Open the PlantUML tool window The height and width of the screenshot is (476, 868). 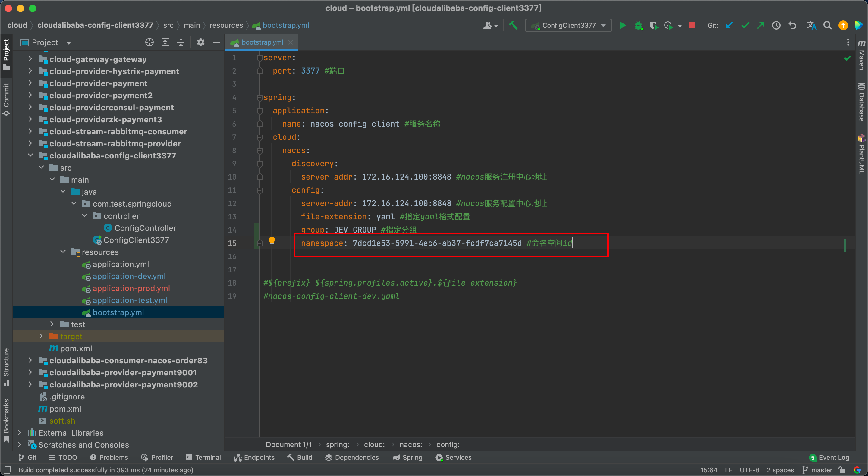point(862,154)
